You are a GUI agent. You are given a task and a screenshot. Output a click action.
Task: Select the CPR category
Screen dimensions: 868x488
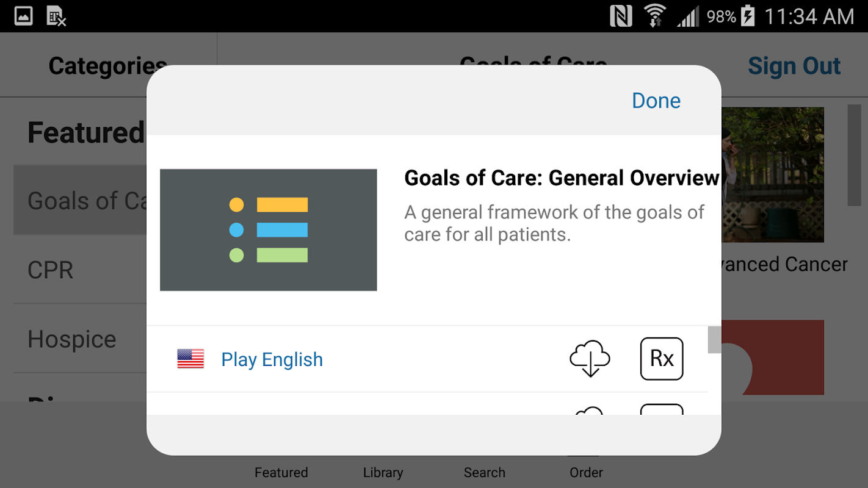coord(51,270)
